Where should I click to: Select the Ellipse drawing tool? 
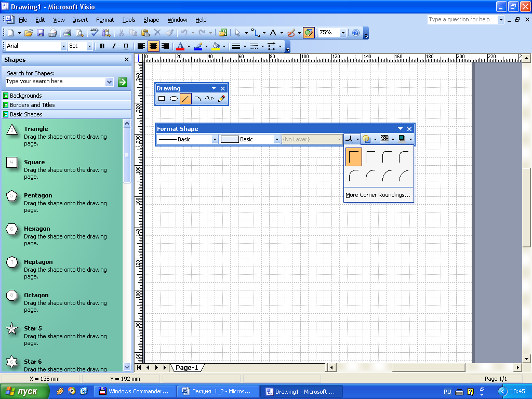coord(174,99)
